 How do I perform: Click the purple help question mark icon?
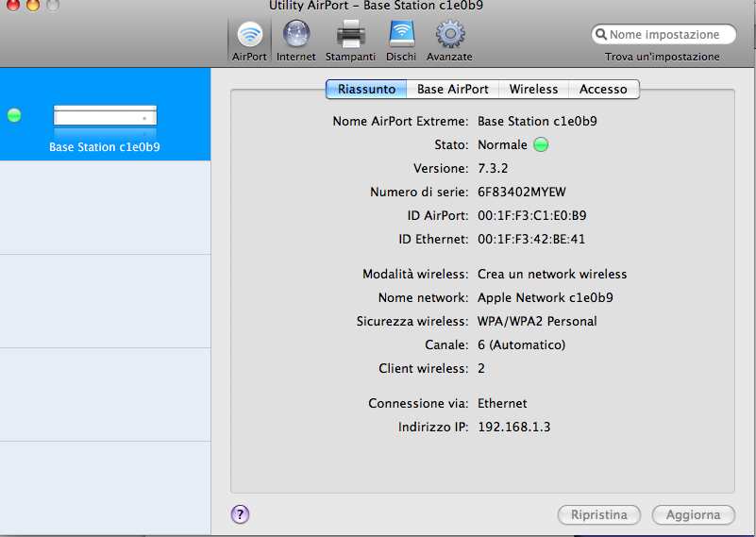[240, 514]
